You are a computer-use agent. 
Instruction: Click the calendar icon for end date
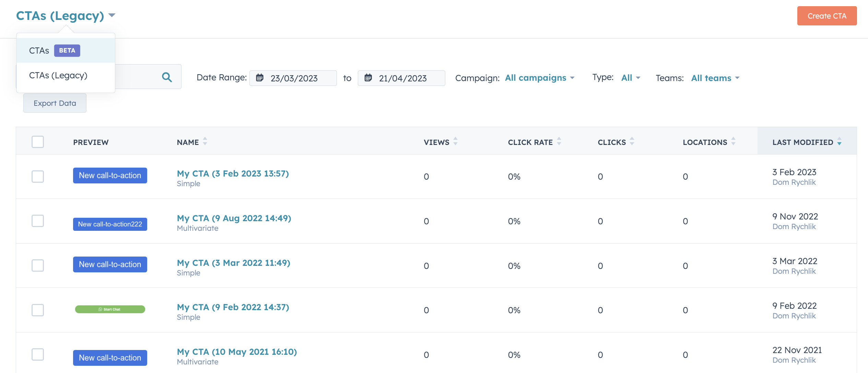[x=368, y=78]
